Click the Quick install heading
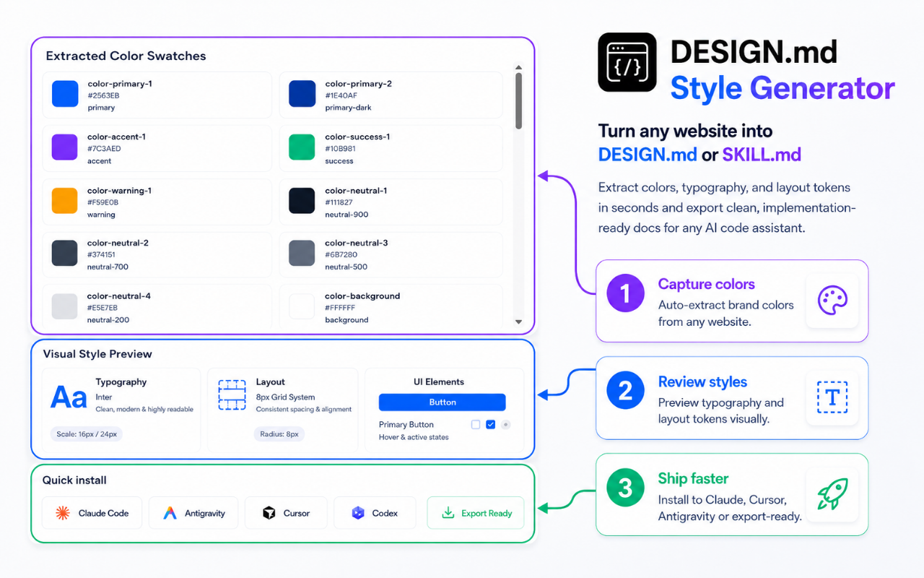Screen dimensions: 924x578 [74, 480]
